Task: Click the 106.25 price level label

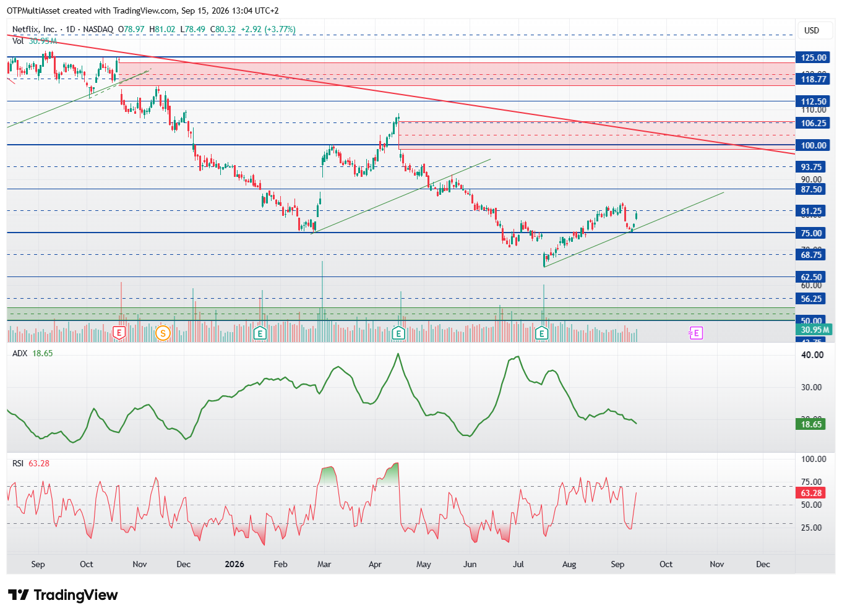Action: 814,123
